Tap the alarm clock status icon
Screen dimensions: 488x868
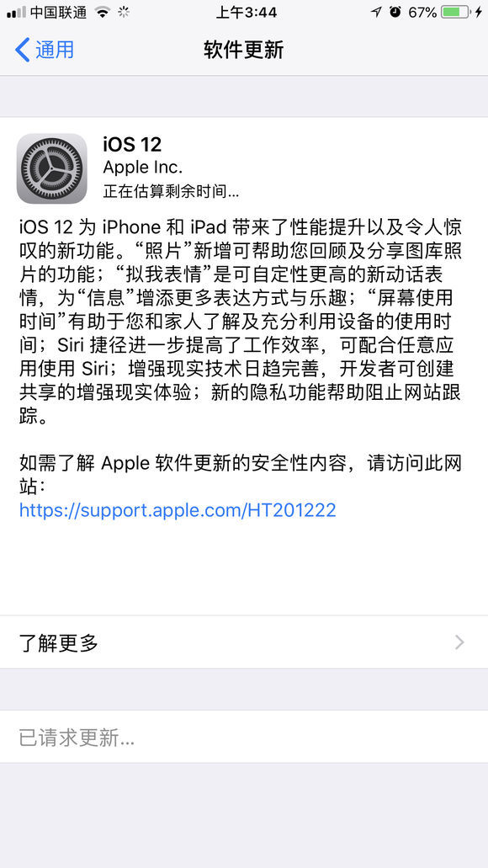[395, 12]
